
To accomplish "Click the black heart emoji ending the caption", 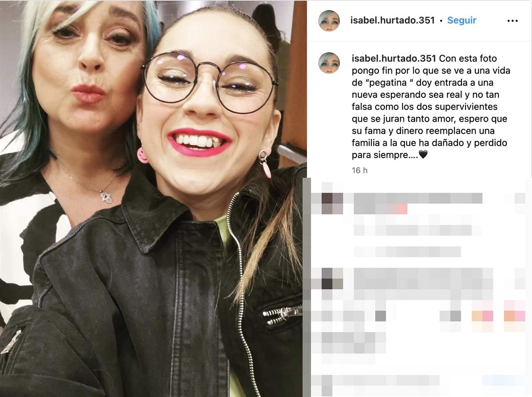I will tap(423, 155).
